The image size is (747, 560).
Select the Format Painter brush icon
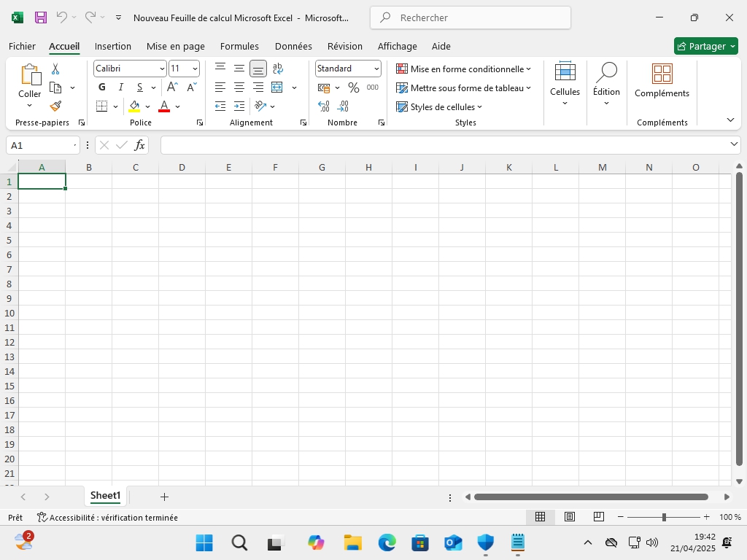pyautogui.click(x=55, y=106)
